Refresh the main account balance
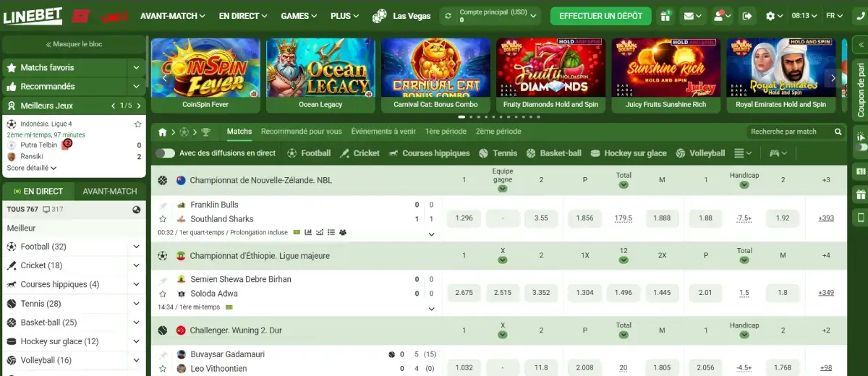 449,16
